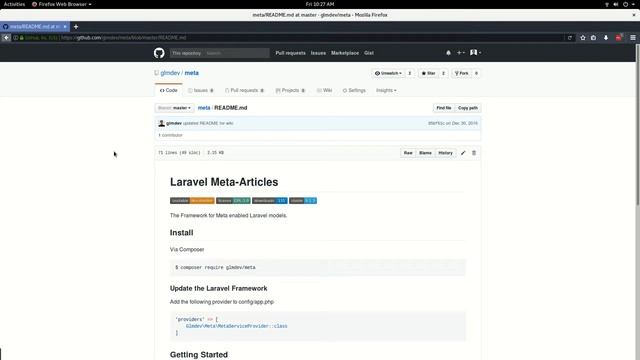Click the 'Laravel Meta-Articles' heading
Image resolution: width=640 pixels, height=360 pixels.
point(224,182)
